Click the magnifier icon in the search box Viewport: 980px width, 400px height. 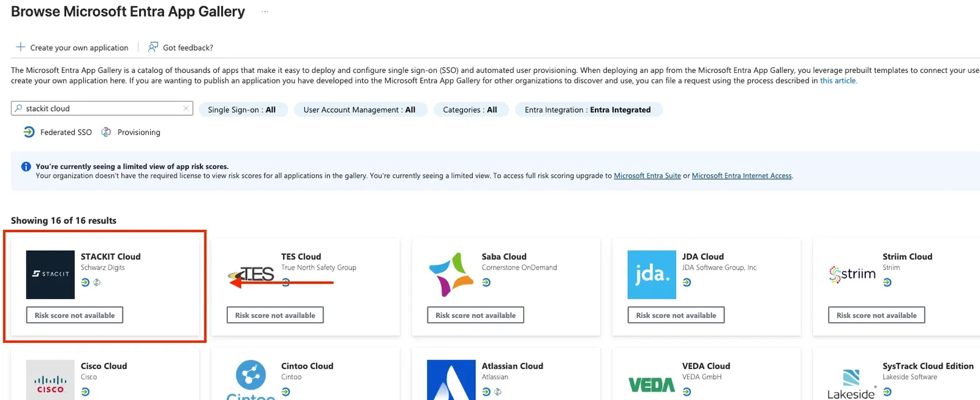click(18, 108)
